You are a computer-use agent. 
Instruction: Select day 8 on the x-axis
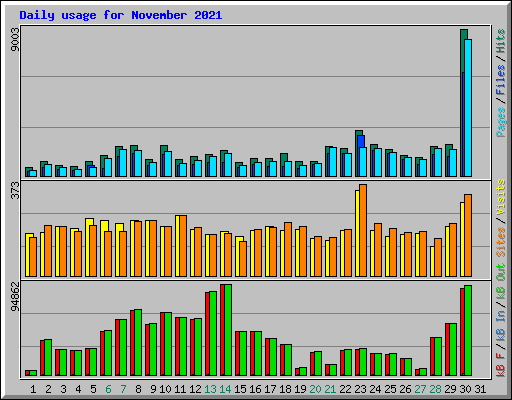pyautogui.click(x=138, y=389)
